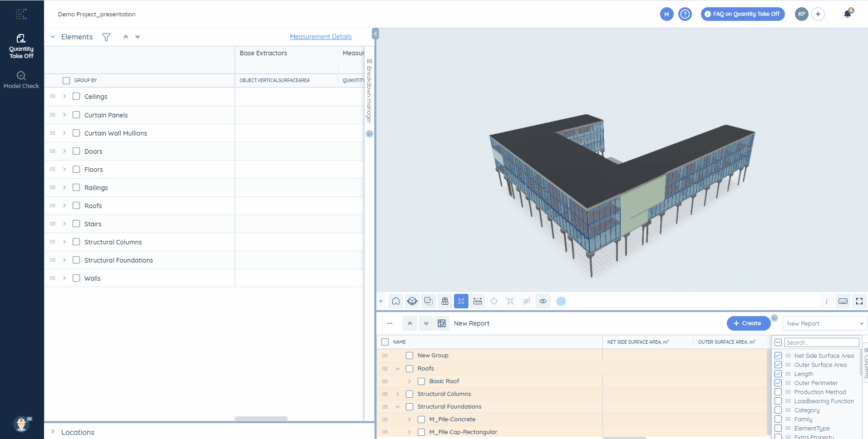The image size is (868, 439).
Task: Open the elements filter funnel icon
Action: tap(106, 37)
